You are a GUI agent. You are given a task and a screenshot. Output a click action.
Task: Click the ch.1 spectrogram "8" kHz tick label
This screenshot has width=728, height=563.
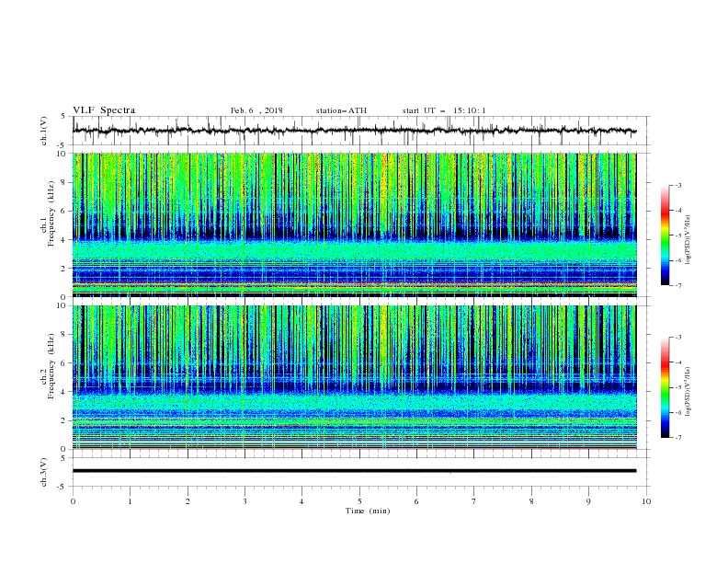[x=65, y=182]
